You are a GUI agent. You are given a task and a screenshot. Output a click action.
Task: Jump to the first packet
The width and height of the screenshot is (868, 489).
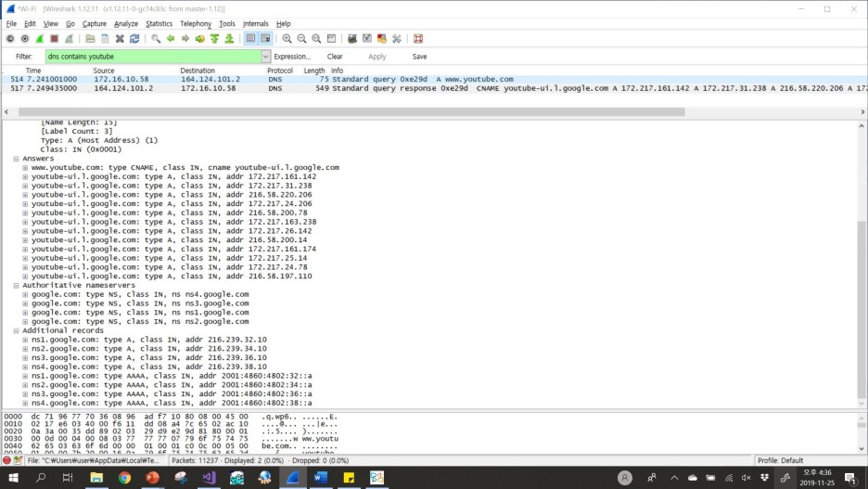[x=215, y=39]
